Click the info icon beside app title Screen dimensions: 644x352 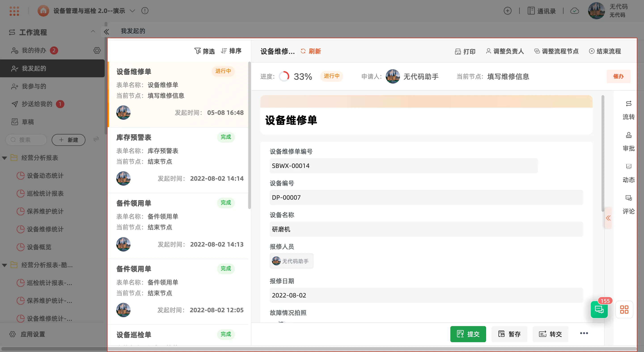(x=145, y=11)
